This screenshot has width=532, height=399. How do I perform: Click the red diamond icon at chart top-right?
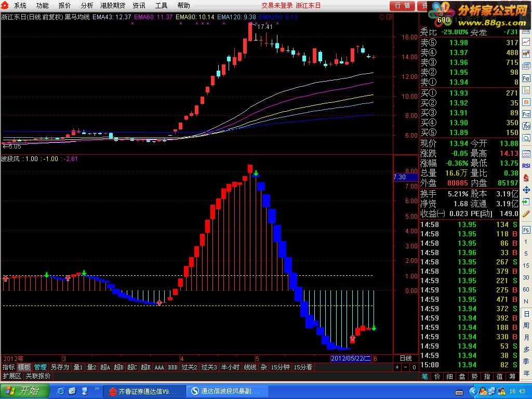(x=382, y=17)
